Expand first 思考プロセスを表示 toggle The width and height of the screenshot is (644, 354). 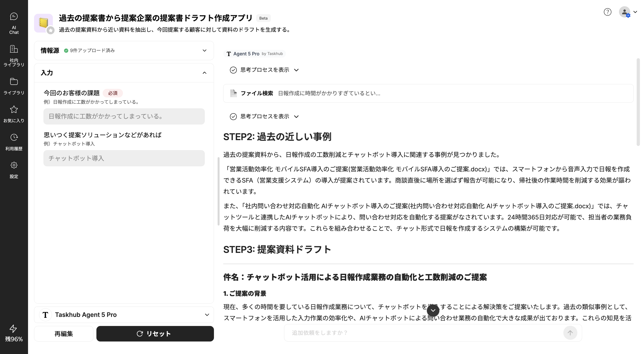264,70
